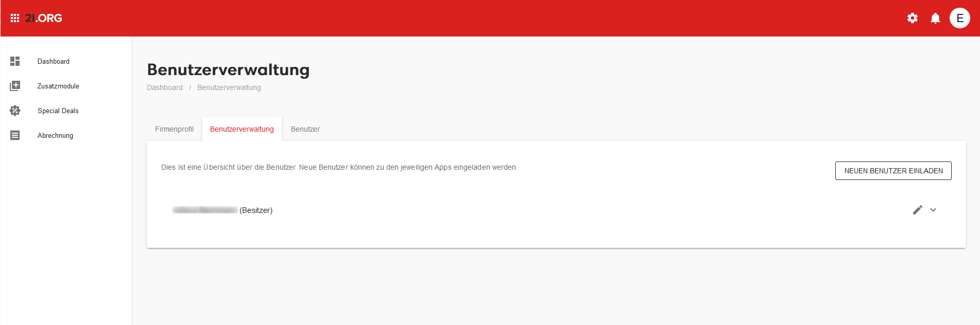The image size is (980, 325).
Task: Click the Abrechnung sidebar icon
Action: pos(15,135)
